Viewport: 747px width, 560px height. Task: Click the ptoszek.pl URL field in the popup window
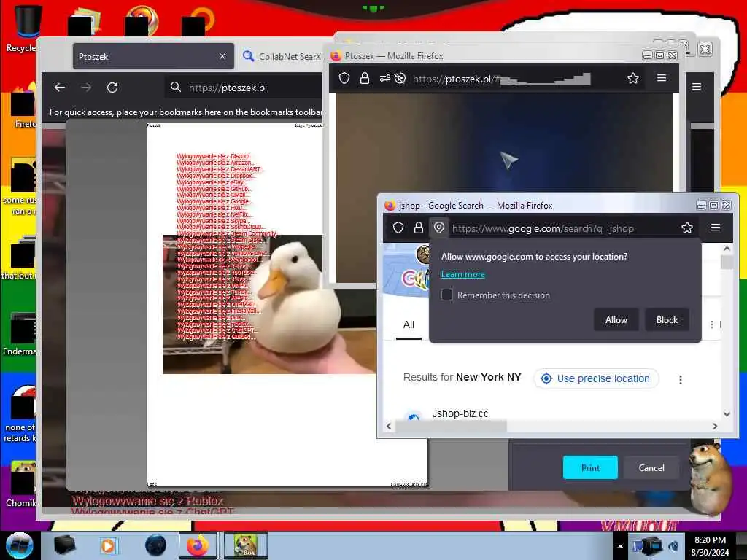click(x=501, y=79)
